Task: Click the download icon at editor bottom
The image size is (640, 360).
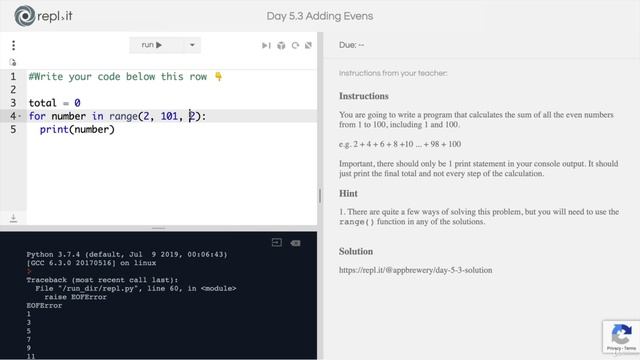Action: pyautogui.click(x=13, y=218)
